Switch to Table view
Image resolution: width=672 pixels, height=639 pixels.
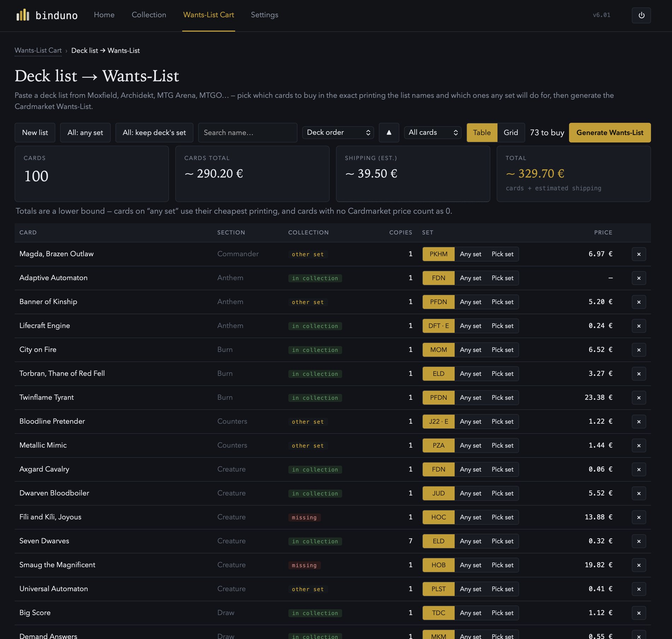pos(482,133)
